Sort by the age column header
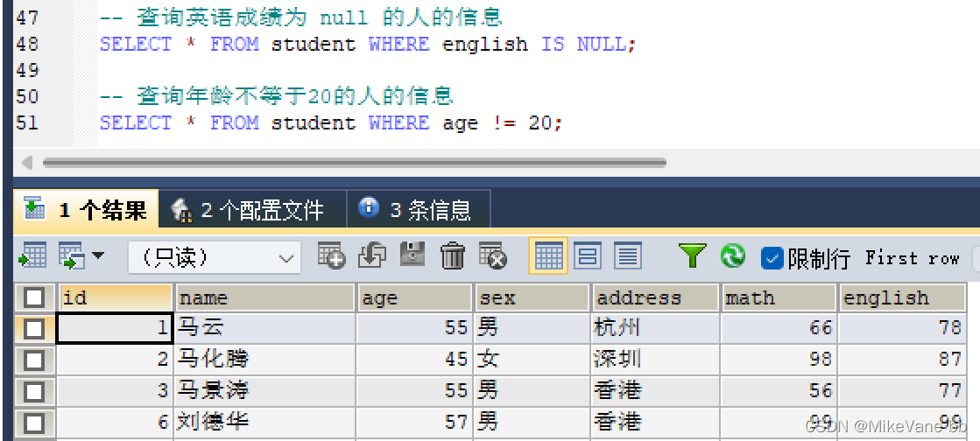The image size is (980, 441). (x=414, y=297)
